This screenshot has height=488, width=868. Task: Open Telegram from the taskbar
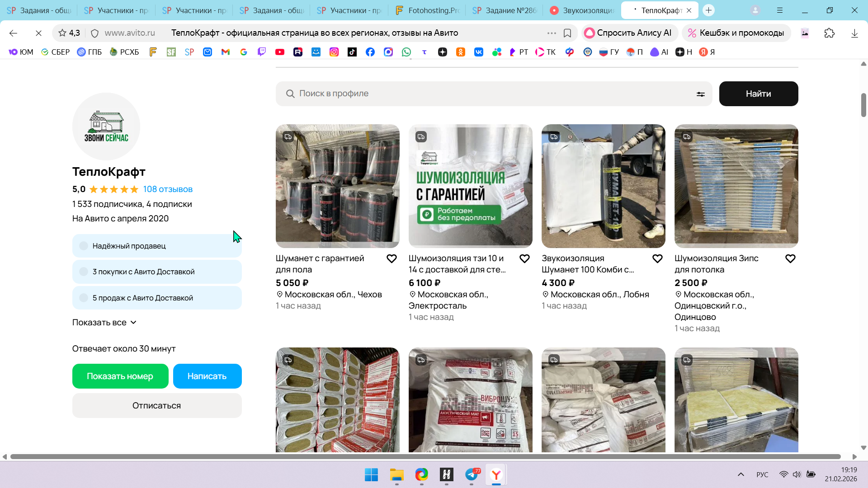pyautogui.click(x=472, y=474)
